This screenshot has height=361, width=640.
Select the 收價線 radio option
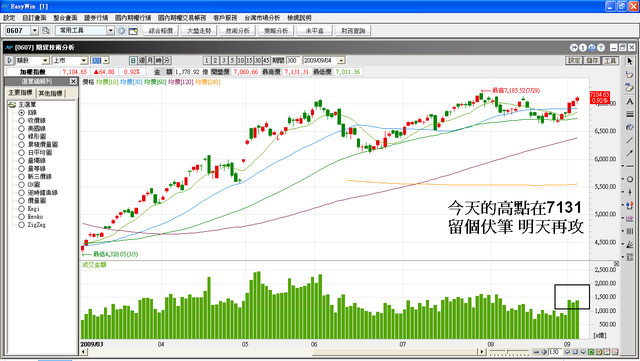click(21, 120)
